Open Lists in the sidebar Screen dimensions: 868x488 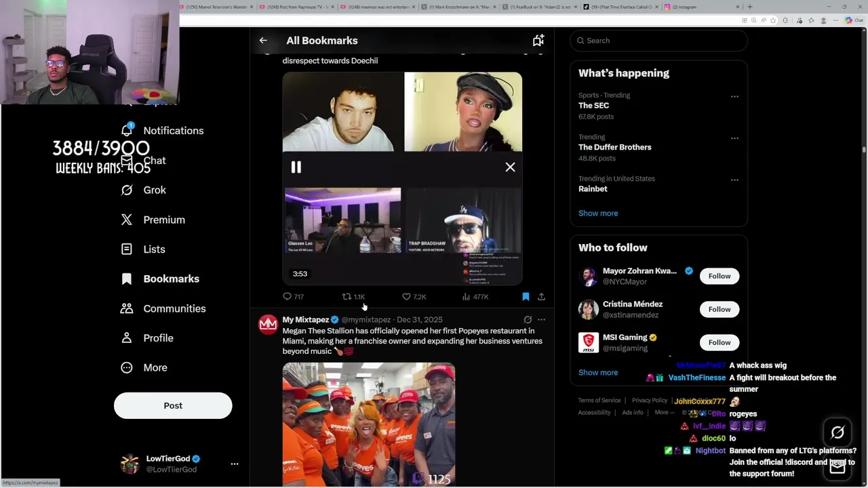143,249
